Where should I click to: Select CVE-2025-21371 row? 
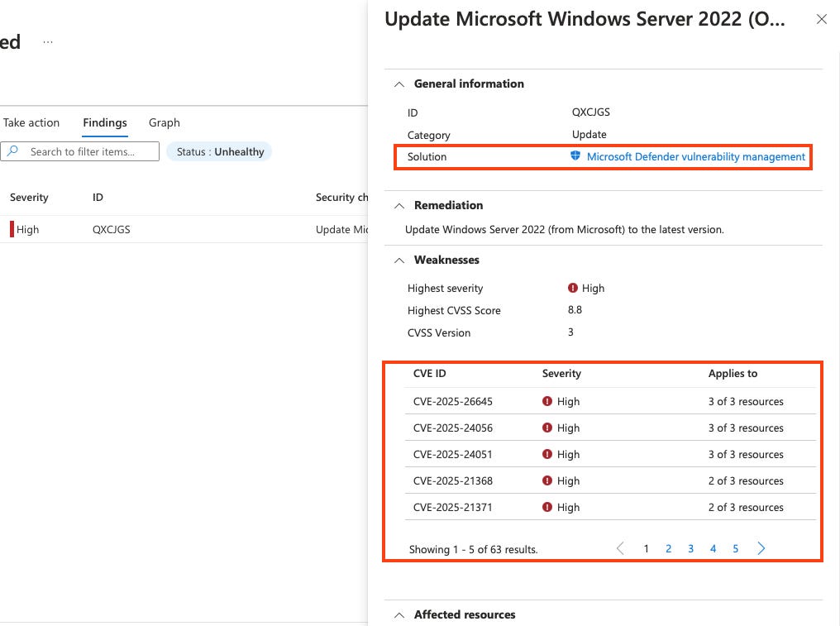pos(610,506)
